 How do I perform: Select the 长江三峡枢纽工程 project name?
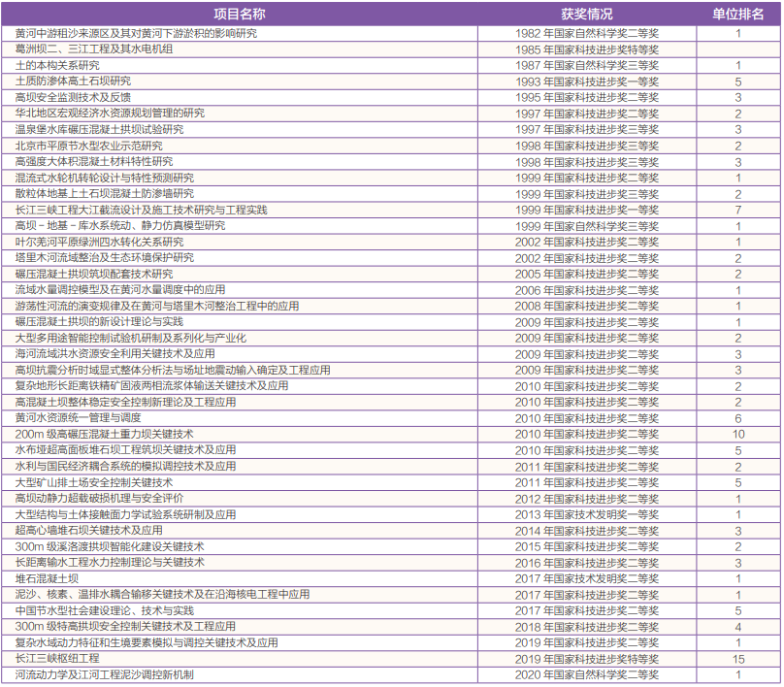pos(57,658)
